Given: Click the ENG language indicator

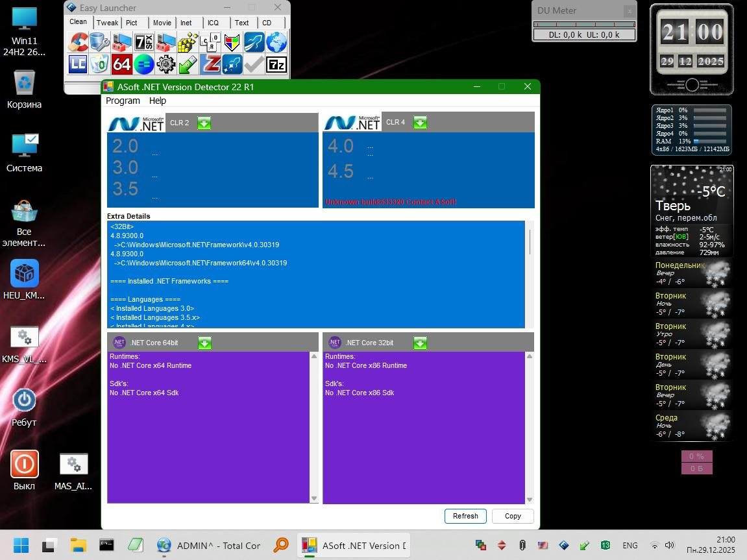Looking at the screenshot, I should (630, 546).
